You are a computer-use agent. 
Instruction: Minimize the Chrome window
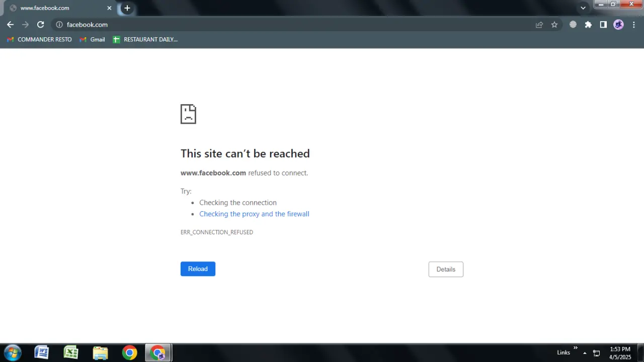(601, 4)
